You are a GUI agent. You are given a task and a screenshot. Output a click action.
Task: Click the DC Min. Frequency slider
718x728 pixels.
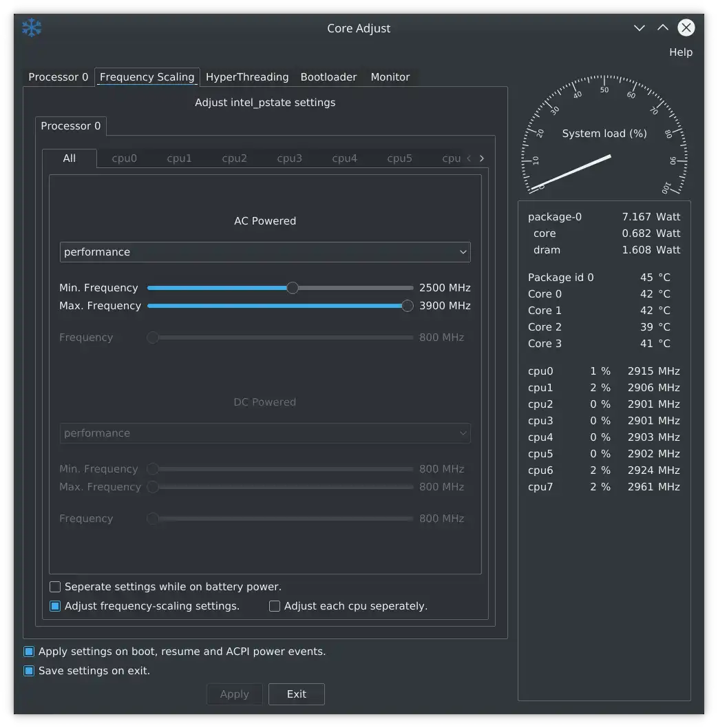[280, 469]
